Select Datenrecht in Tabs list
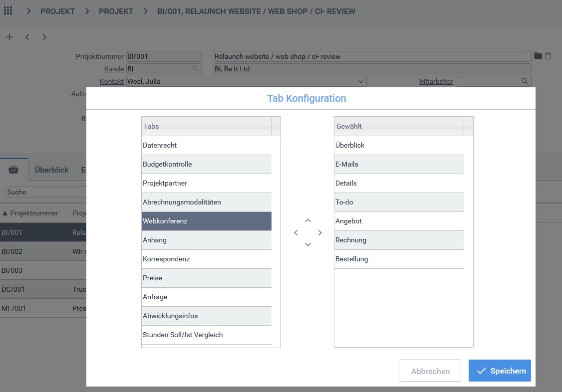The width and height of the screenshot is (562, 392). (207, 145)
